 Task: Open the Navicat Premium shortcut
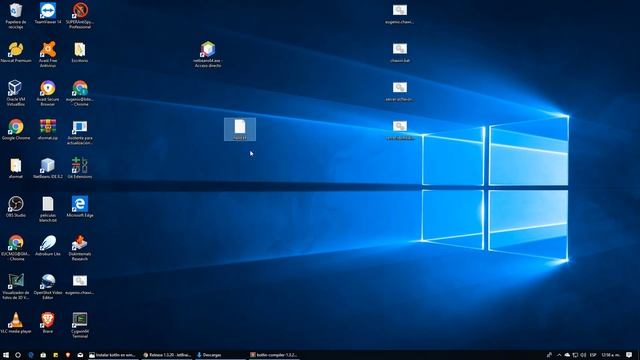point(16,52)
